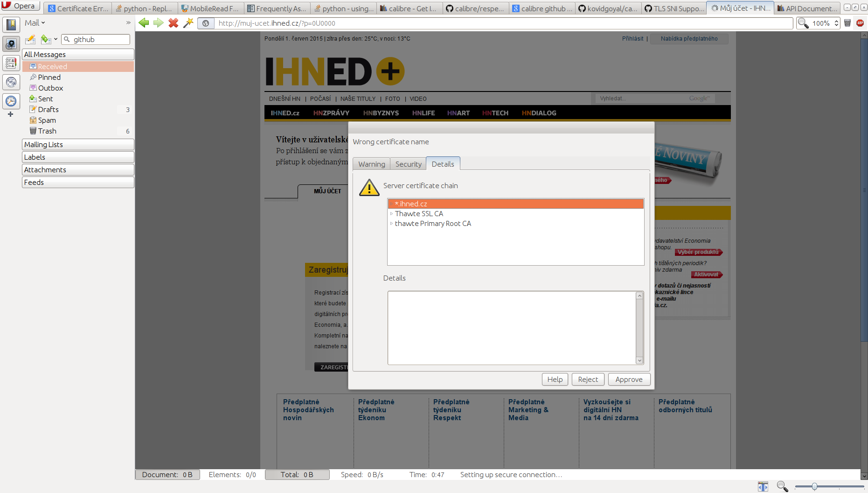Click the wand auto-fill icon
Screen dimensions: 868x493
pos(188,23)
